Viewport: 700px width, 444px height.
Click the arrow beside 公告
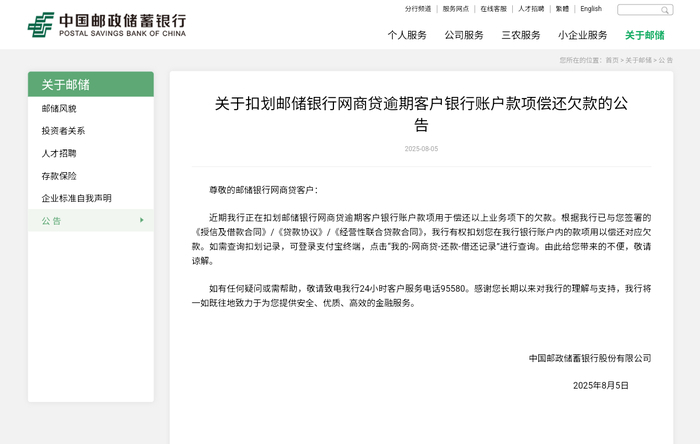[142, 220]
